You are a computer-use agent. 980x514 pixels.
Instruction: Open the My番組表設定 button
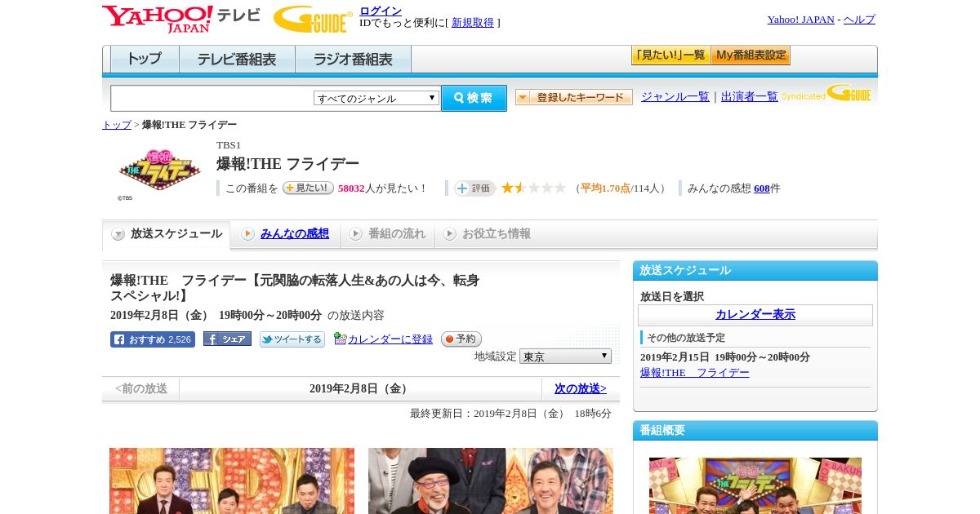click(751, 55)
